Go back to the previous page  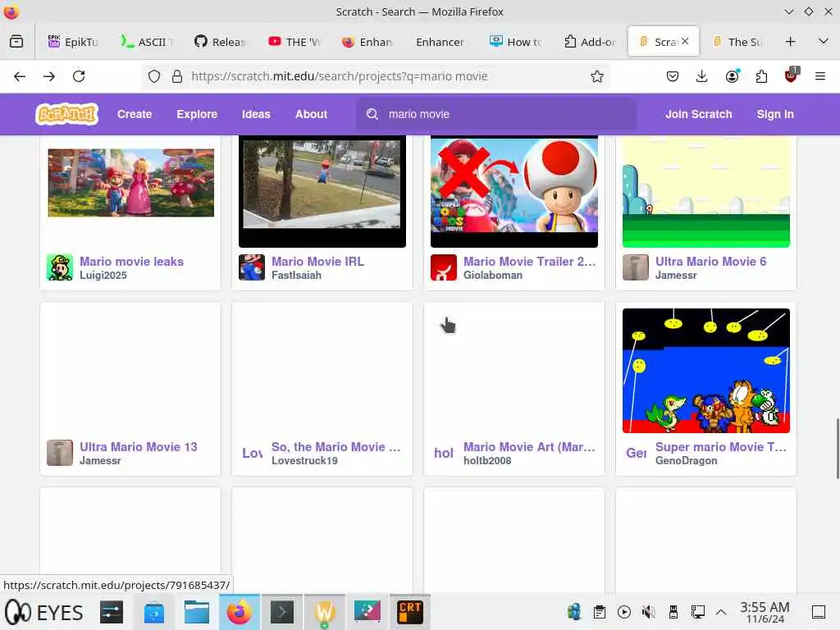pyautogui.click(x=20, y=76)
